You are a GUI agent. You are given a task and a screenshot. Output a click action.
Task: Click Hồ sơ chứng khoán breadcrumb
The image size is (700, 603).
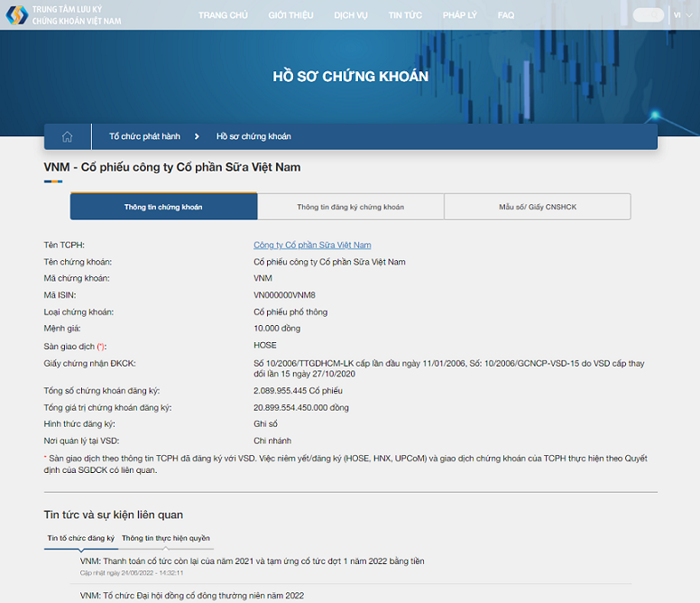(253, 136)
